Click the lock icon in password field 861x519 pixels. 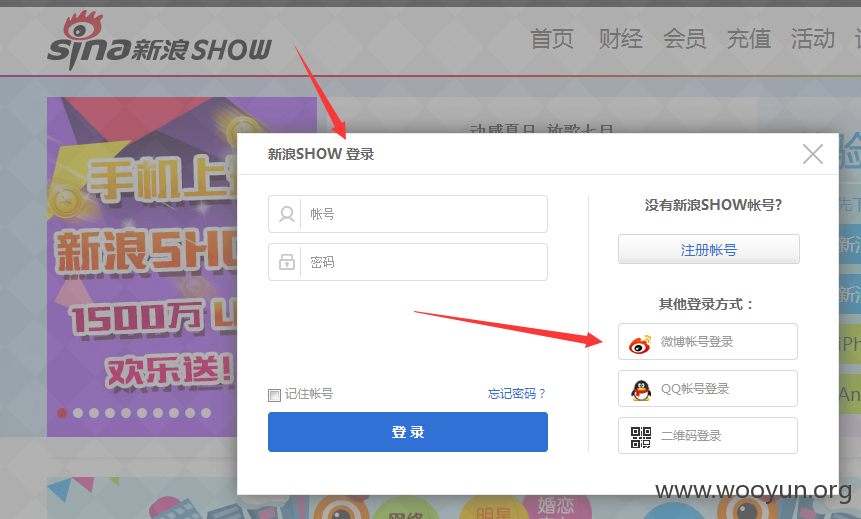[287, 262]
